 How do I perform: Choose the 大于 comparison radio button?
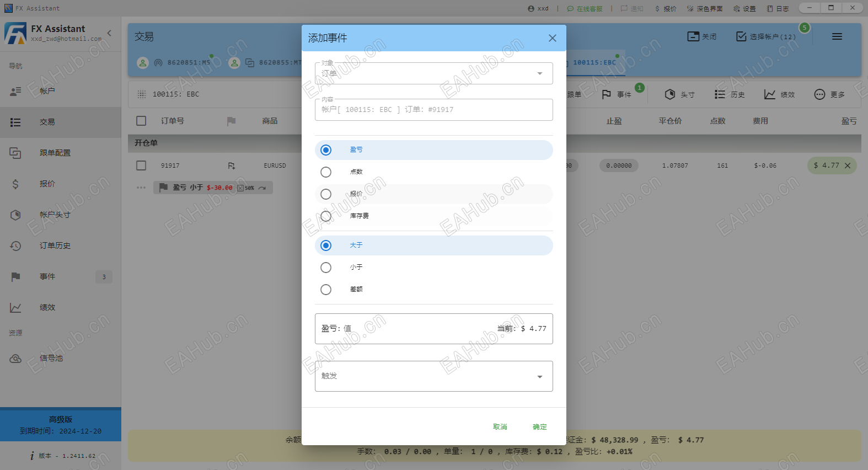pyautogui.click(x=434, y=245)
